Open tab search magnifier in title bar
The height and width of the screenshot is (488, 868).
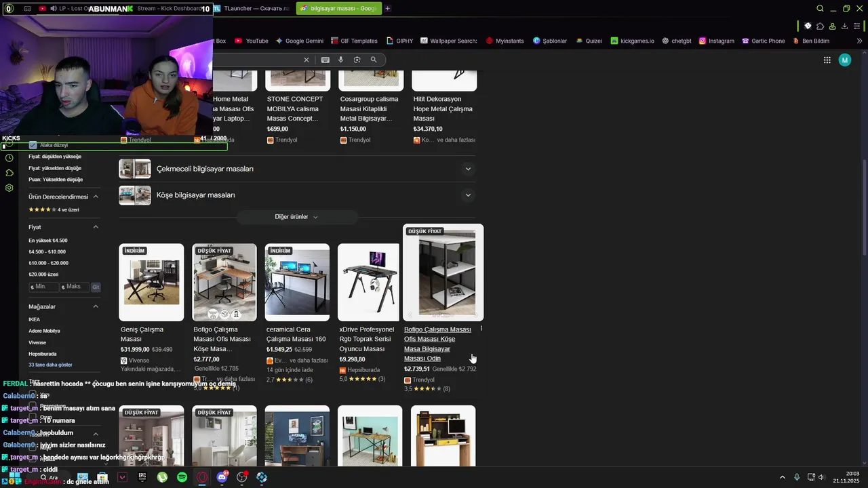point(821,9)
